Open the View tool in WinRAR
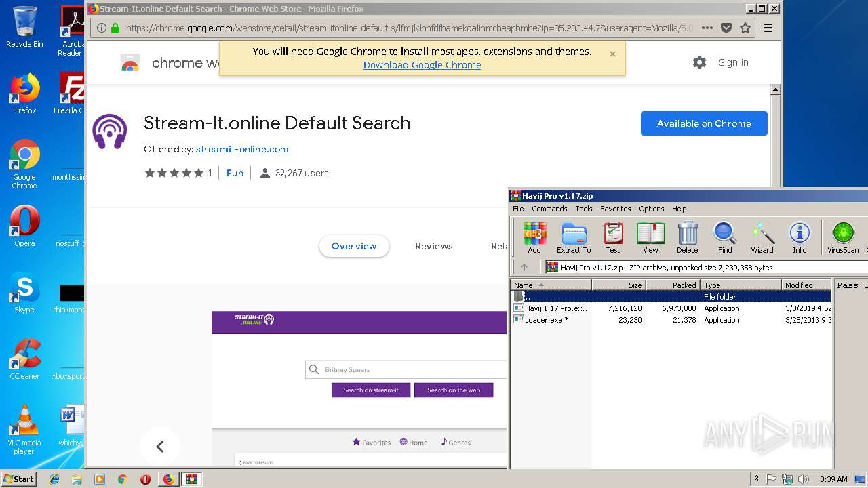The image size is (868, 488). click(x=650, y=237)
